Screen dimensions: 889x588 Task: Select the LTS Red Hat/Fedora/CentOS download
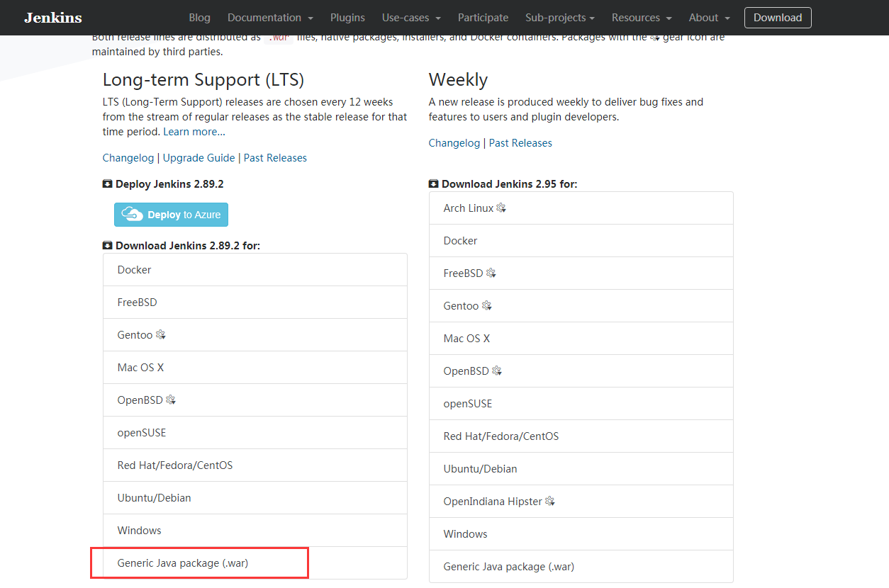tap(255, 465)
